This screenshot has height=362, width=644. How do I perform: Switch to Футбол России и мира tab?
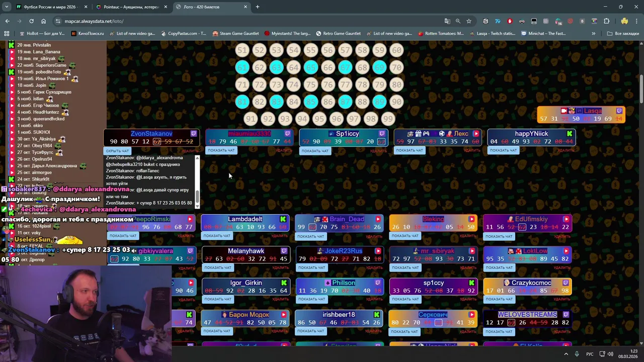pos(52,7)
